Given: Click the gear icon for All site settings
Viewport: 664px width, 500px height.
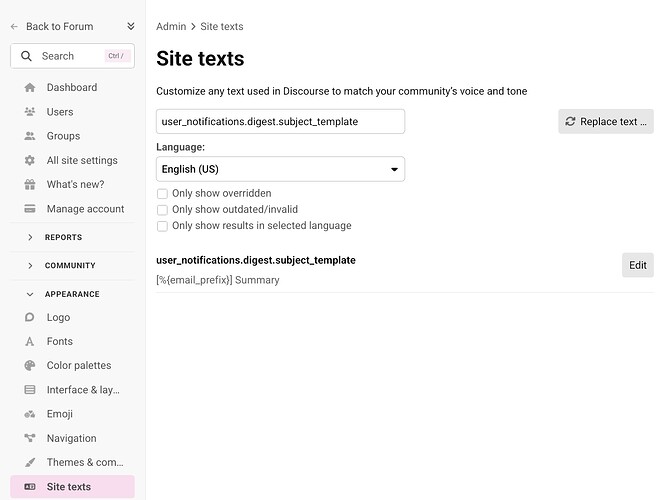Looking at the screenshot, I should 30,160.
